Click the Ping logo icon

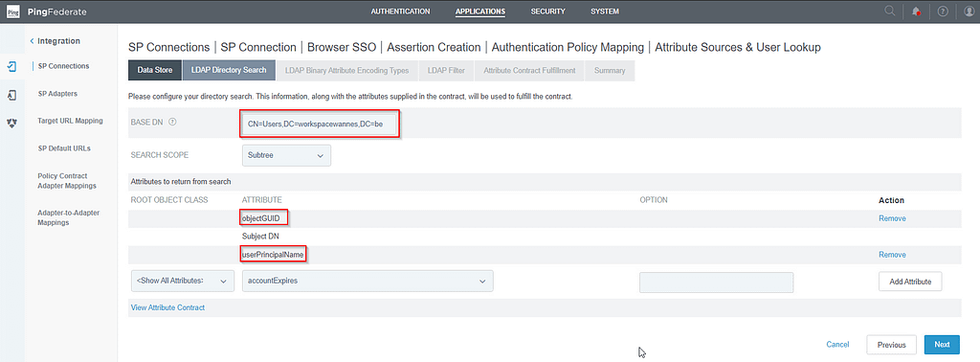pyautogui.click(x=13, y=11)
